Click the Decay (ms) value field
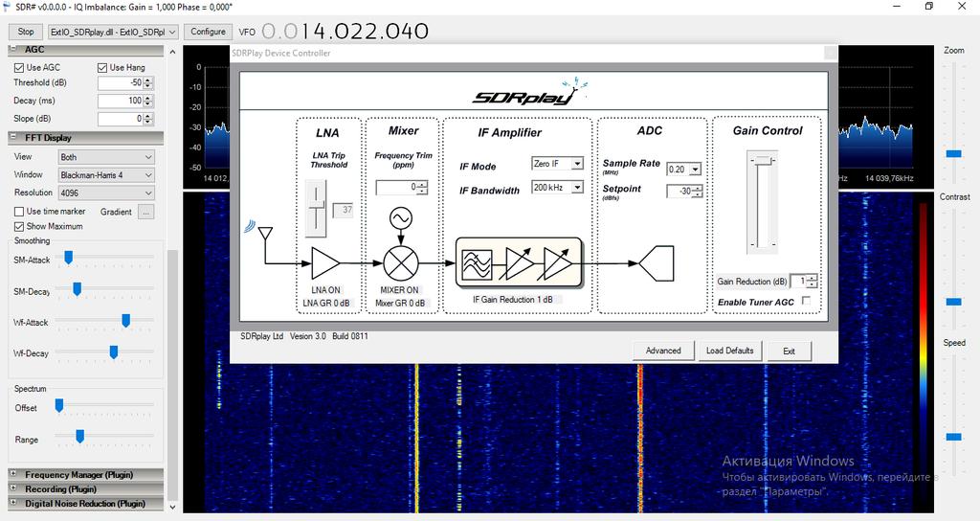980x521 pixels. pyautogui.click(x=125, y=101)
